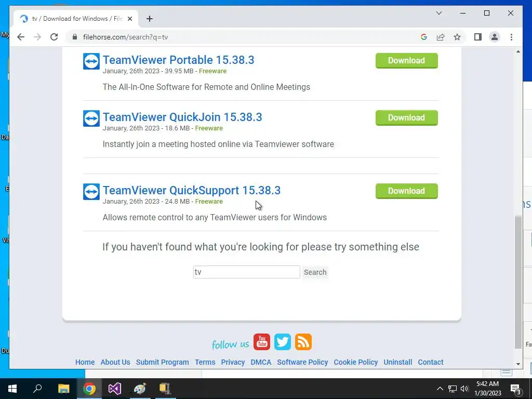Click the forward navigation arrow
Screen dimensions: 532x399
coord(37,37)
